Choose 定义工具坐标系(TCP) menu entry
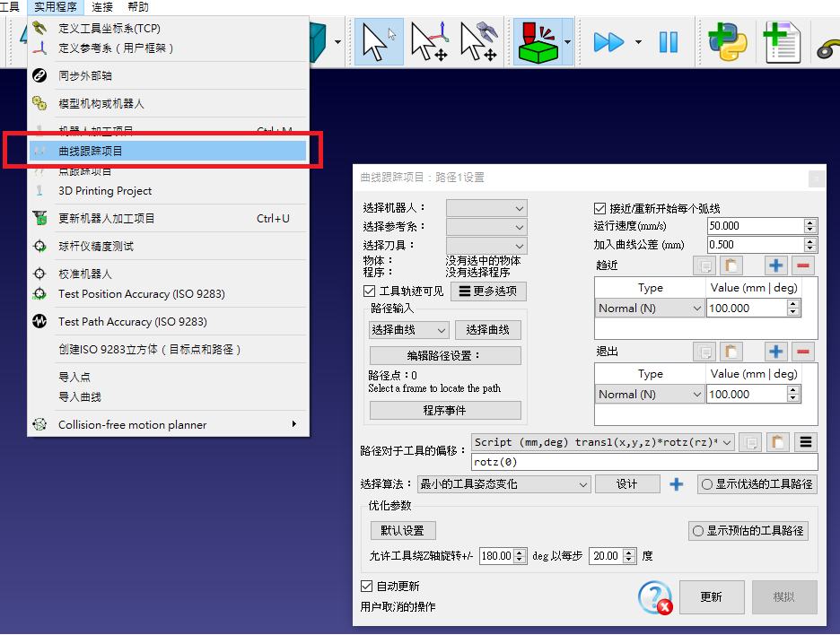This screenshot has width=840, height=635. click(x=168, y=29)
